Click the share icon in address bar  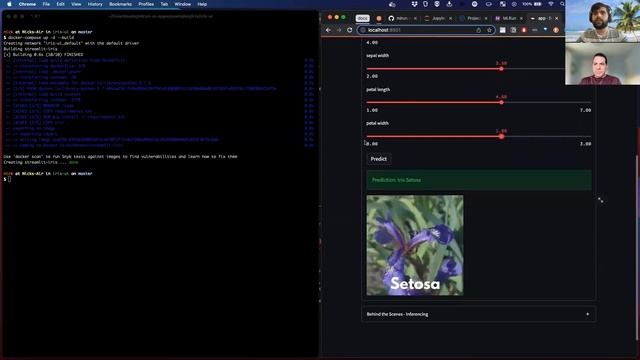(478, 30)
